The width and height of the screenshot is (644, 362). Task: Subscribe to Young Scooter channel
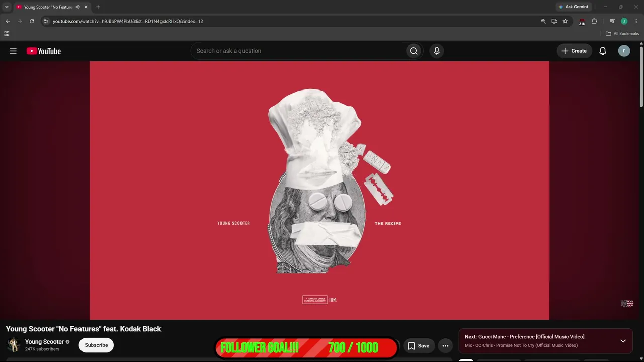point(96,345)
